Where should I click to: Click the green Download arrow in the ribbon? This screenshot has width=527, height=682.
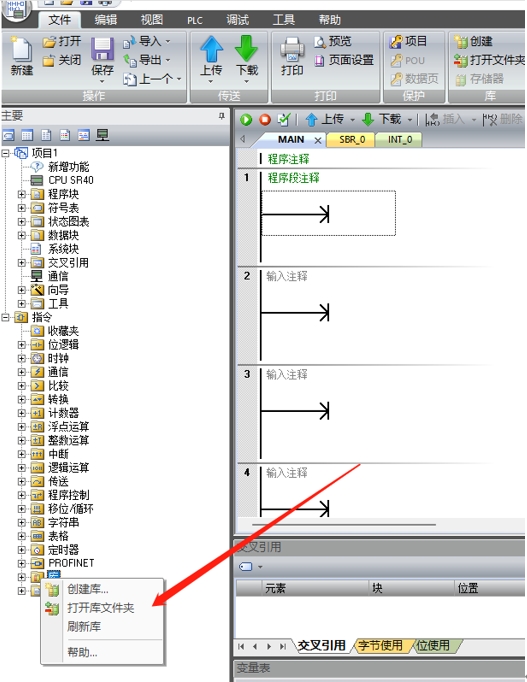click(x=247, y=49)
